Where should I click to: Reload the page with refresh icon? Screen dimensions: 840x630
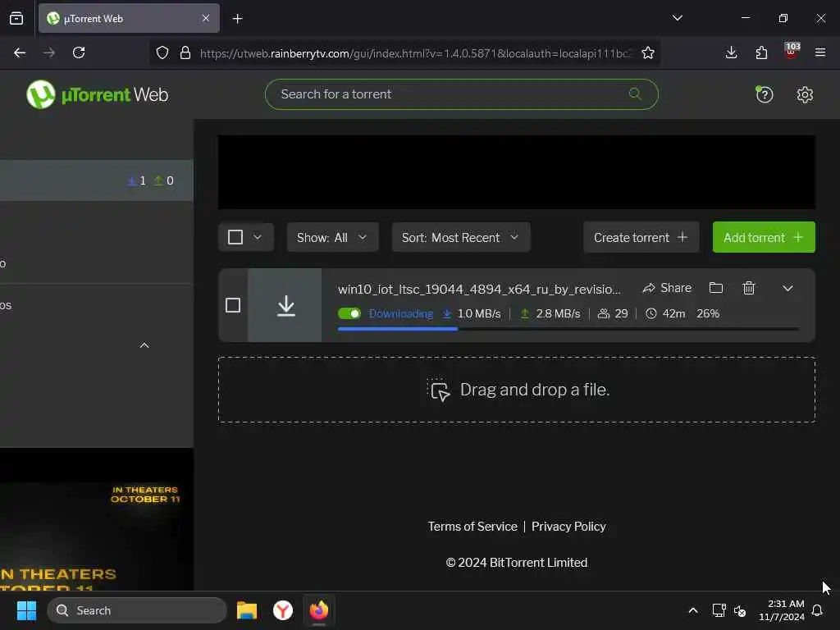[x=79, y=52]
